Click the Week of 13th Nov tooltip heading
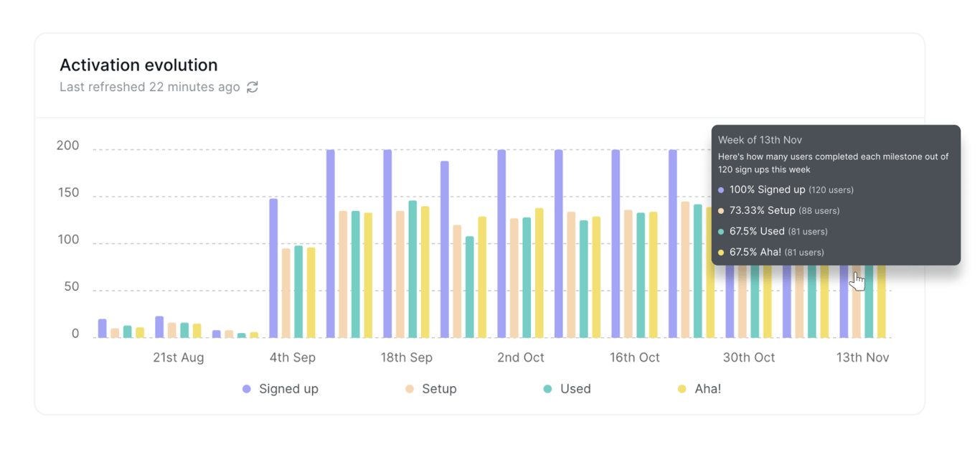The image size is (980, 455). pyautogui.click(x=760, y=140)
